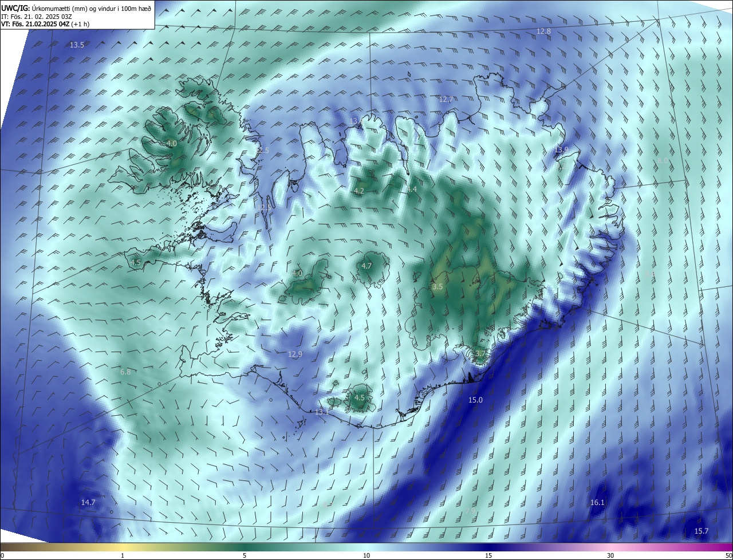
Task: Click the color scale tick label 30
Action: 610,555
